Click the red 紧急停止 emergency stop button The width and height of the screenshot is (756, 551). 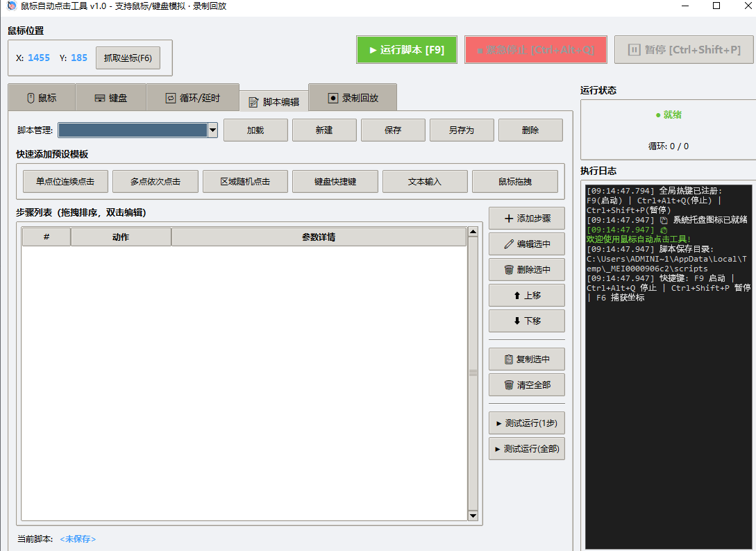tap(536, 50)
